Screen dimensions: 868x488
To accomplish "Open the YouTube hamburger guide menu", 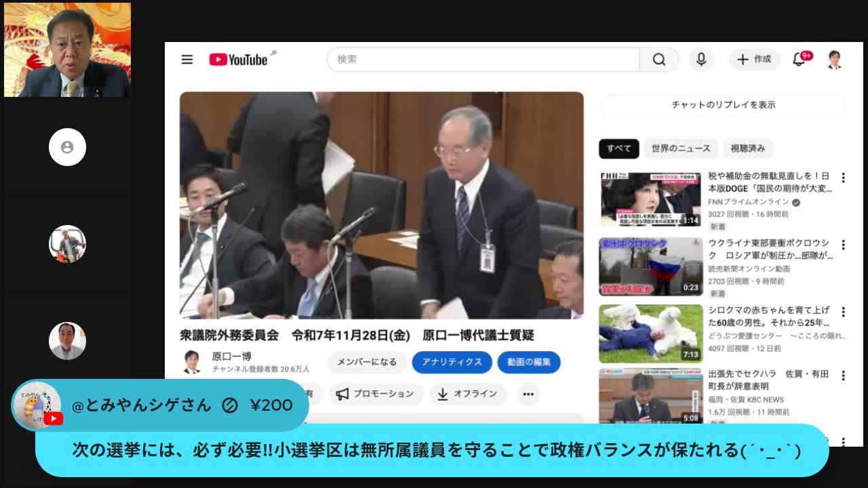I will point(187,60).
